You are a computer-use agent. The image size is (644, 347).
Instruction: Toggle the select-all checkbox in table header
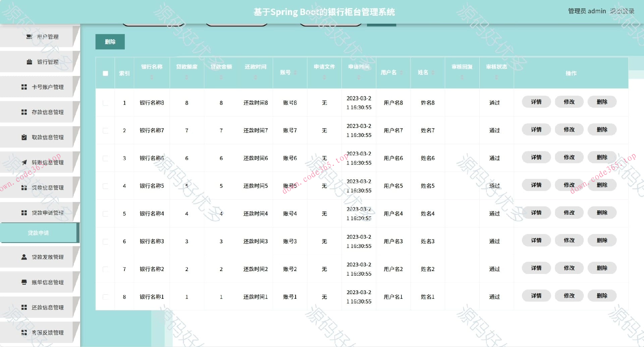(x=105, y=73)
